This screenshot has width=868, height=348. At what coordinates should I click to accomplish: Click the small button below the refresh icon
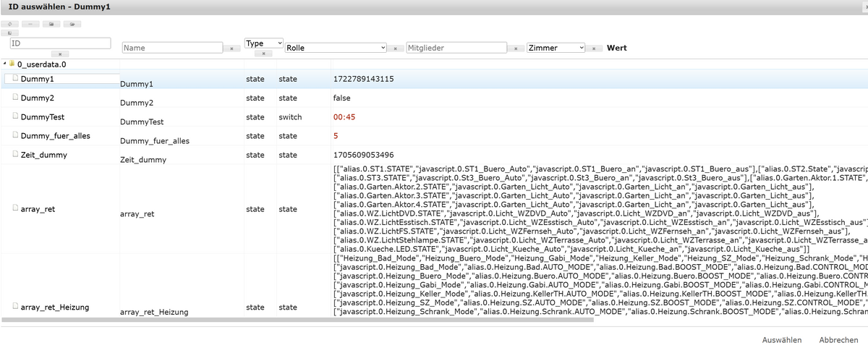11,33
